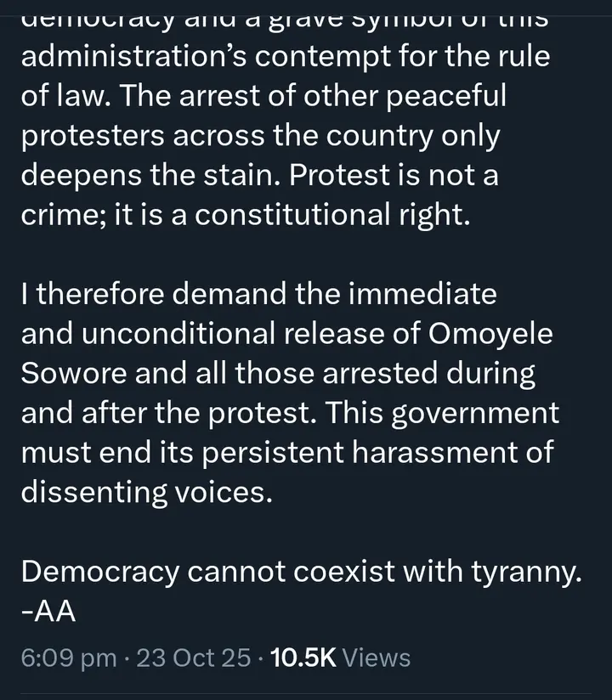Click the line 'must end its persistent harassment of'

287,452
